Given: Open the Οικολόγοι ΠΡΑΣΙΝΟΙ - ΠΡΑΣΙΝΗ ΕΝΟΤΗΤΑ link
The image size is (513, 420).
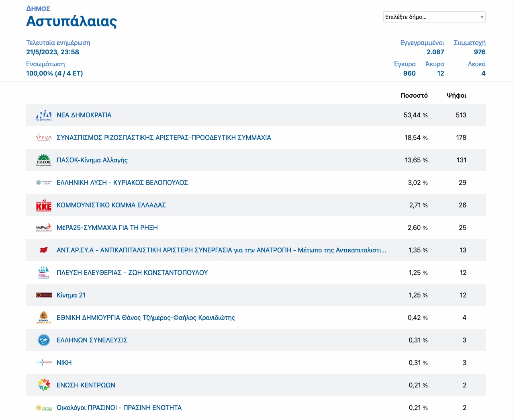Looking at the screenshot, I should tap(119, 408).
